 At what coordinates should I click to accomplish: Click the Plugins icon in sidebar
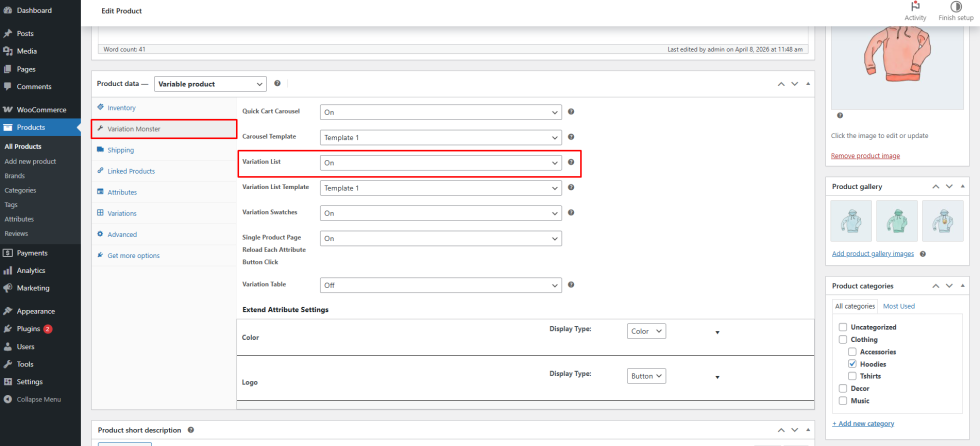coord(8,328)
